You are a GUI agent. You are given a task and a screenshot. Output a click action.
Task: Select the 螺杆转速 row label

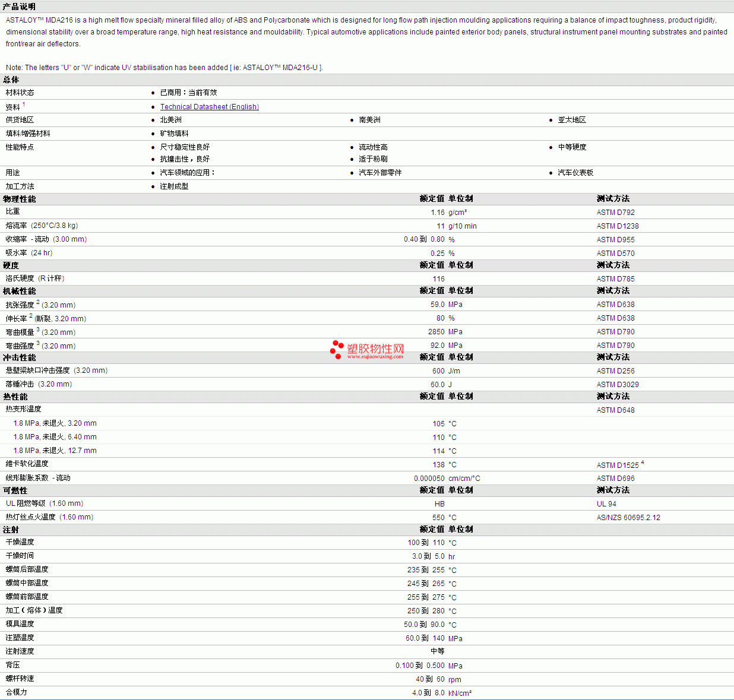(20, 679)
